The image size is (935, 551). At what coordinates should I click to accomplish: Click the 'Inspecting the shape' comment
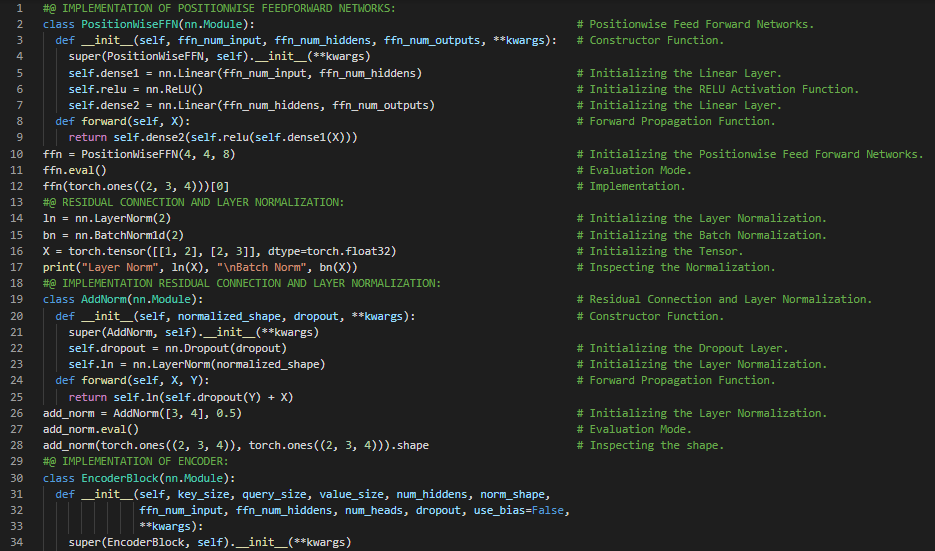click(656, 445)
